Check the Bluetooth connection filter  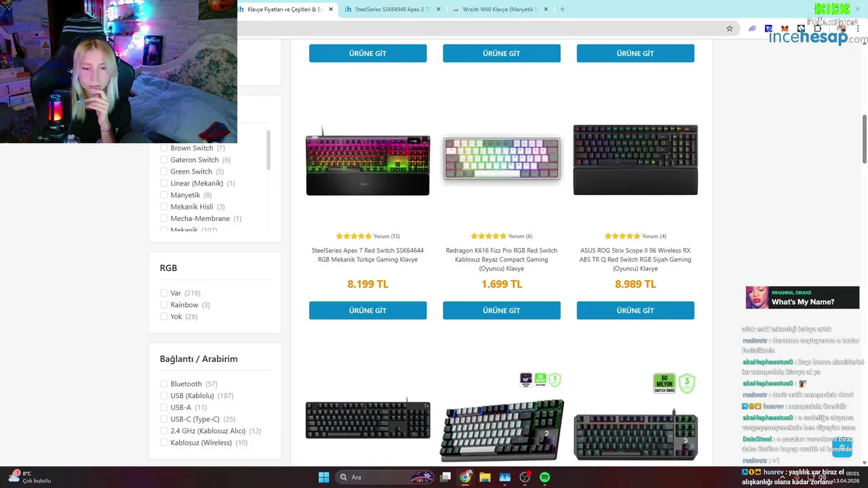163,384
